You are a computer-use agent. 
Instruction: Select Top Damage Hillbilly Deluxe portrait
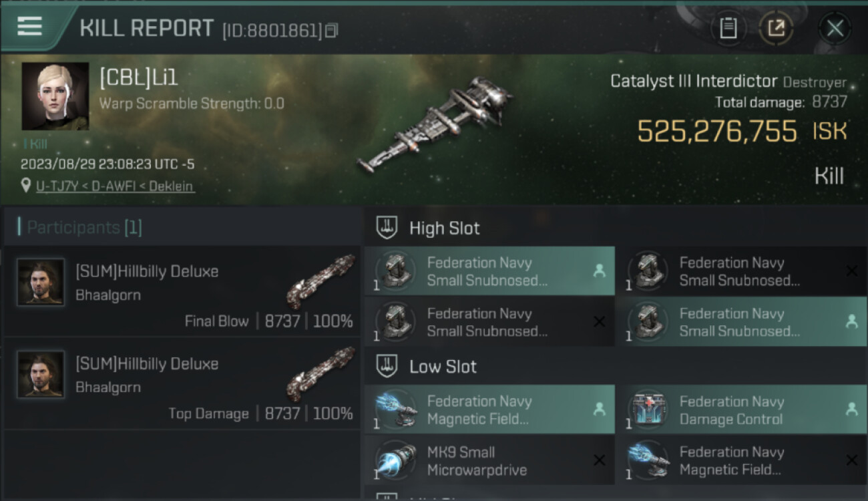click(x=41, y=375)
